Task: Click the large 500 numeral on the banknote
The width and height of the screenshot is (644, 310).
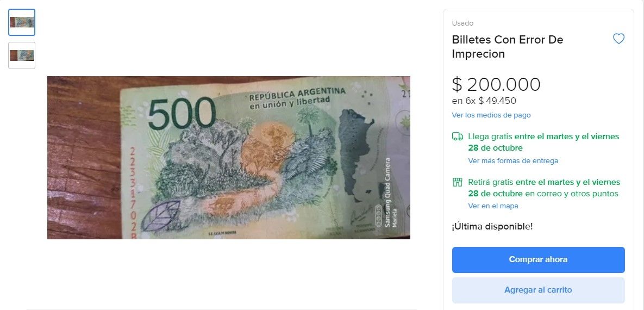Action: tap(182, 114)
